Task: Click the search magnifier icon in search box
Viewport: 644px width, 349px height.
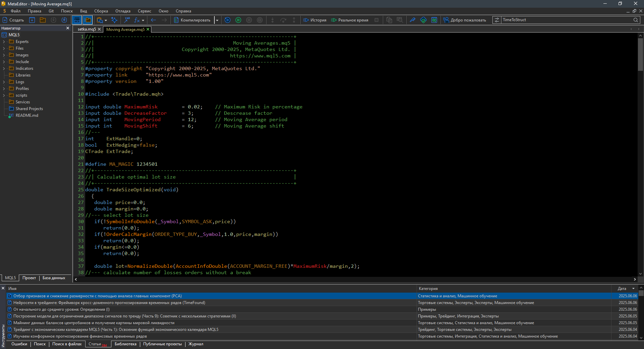Action: (636, 20)
